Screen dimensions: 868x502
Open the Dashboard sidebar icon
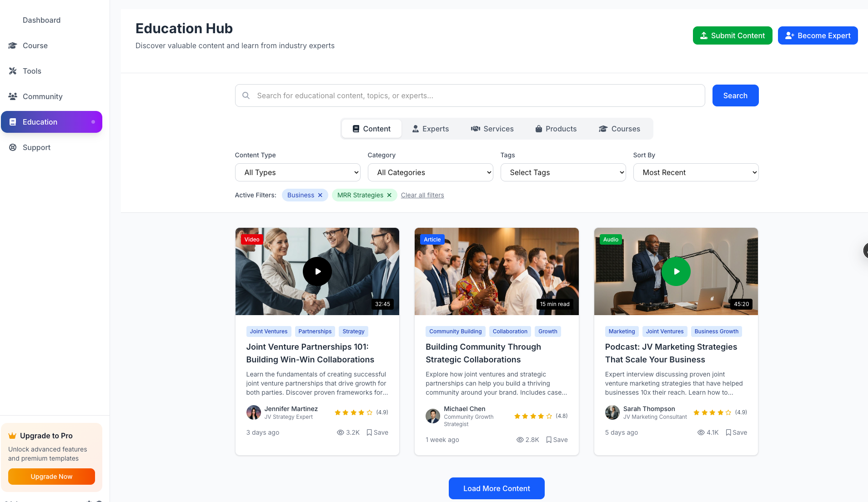coord(12,20)
